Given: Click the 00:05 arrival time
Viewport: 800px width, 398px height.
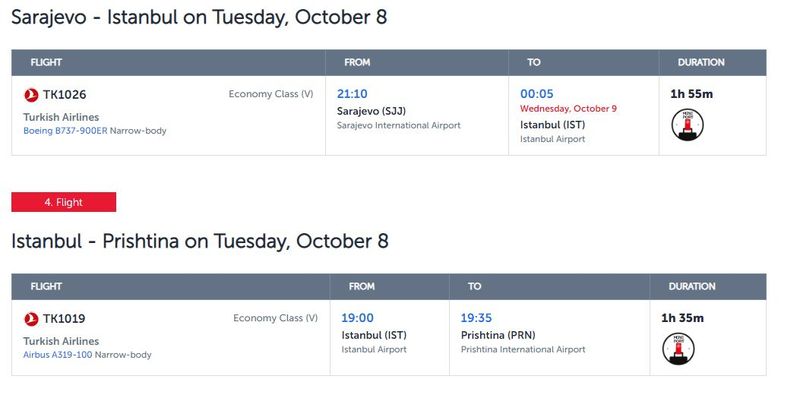Looking at the screenshot, I should (x=537, y=94).
